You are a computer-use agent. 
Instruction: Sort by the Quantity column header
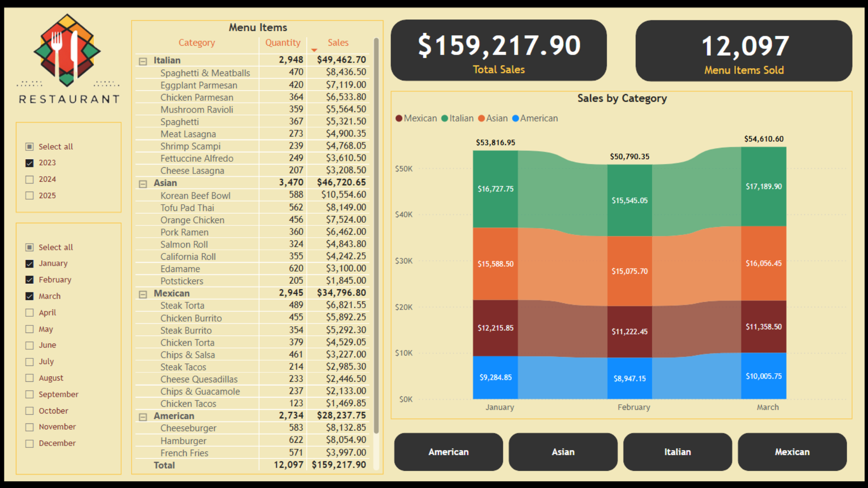tap(283, 42)
